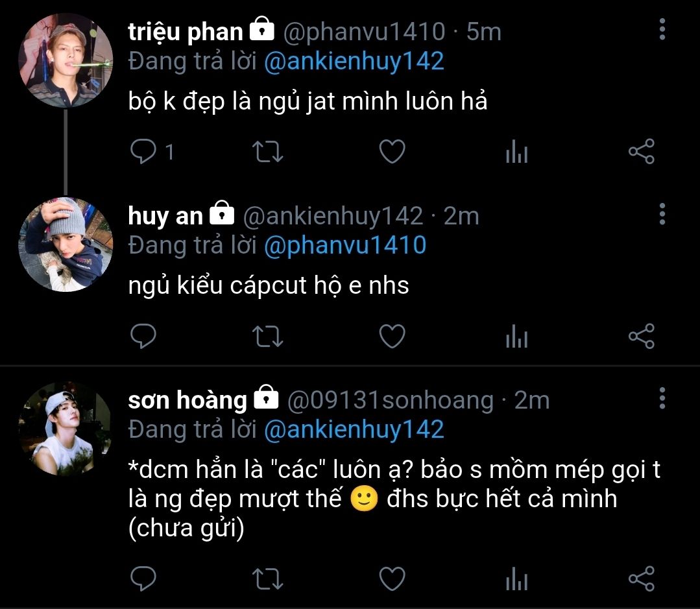Like triệu phan's tweet
700x609 pixels.
392,152
